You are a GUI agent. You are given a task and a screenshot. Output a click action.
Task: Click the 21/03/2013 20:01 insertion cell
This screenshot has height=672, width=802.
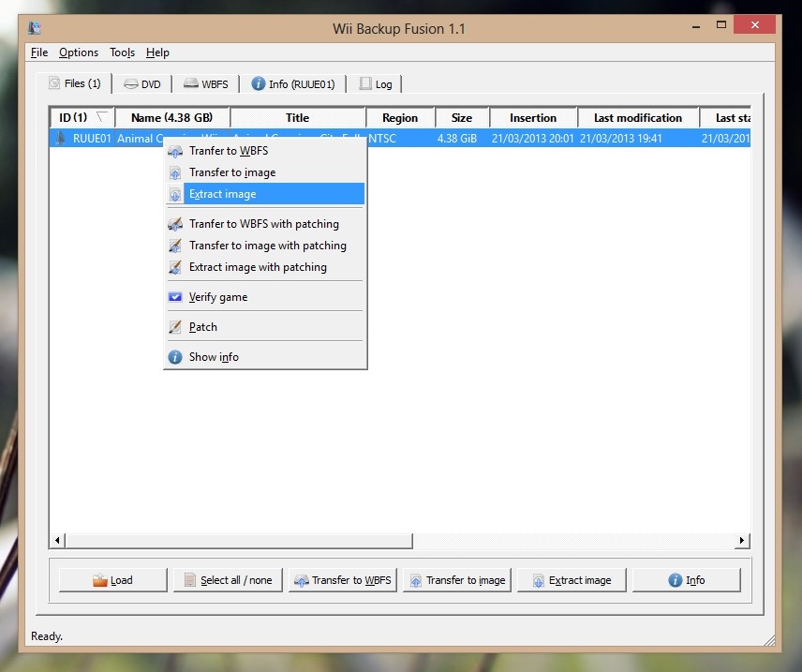[x=533, y=139]
